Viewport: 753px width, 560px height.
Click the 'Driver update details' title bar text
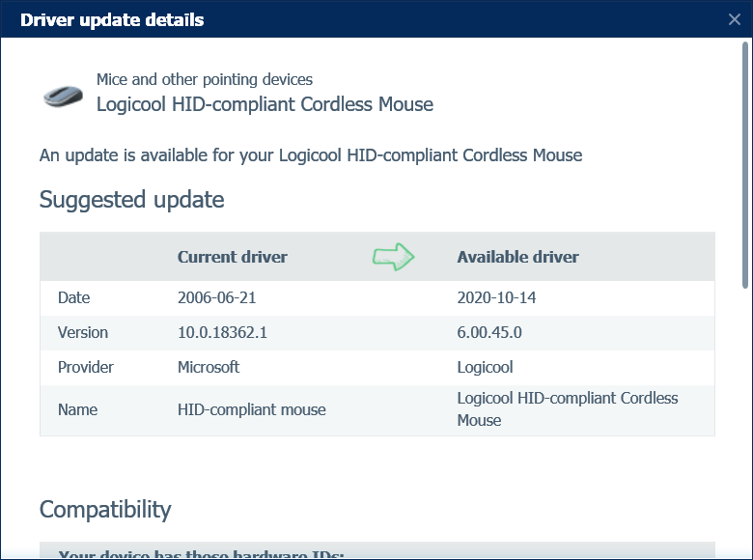pyautogui.click(x=112, y=19)
